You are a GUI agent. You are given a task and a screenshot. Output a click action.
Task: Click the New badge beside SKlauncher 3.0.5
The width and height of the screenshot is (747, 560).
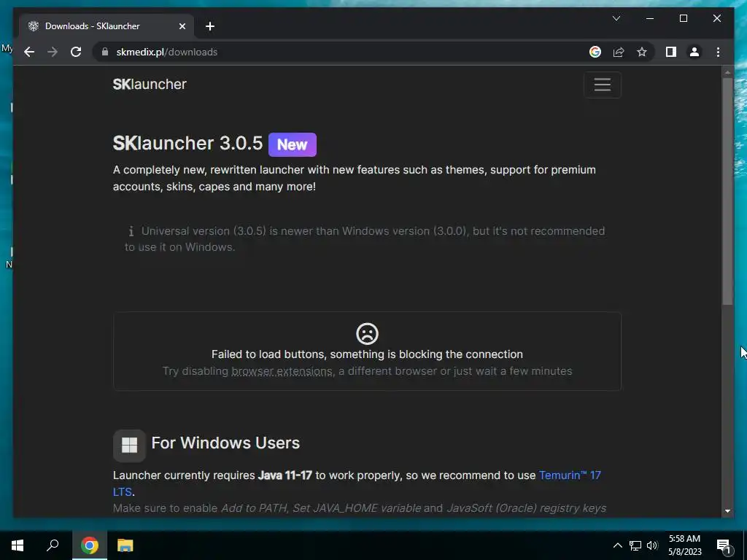pos(292,145)
